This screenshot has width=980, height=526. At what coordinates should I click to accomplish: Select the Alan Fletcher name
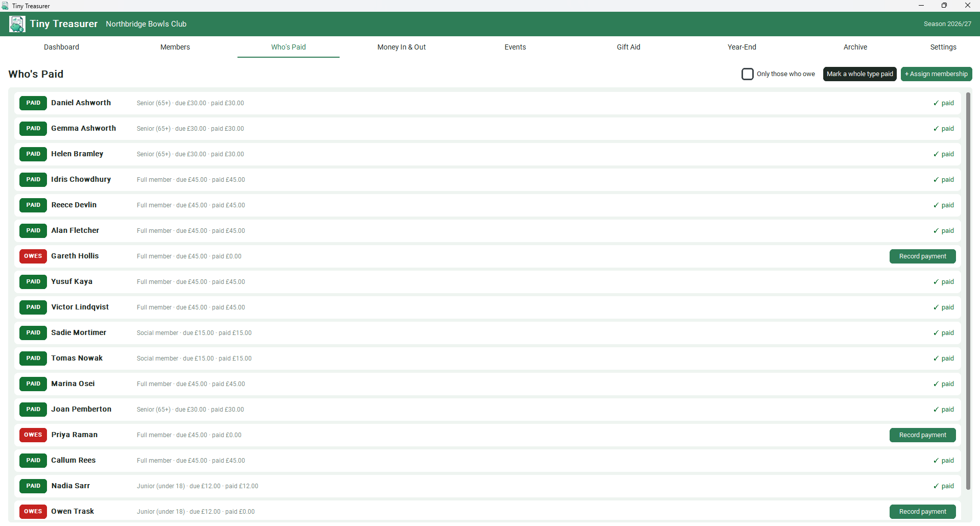click(75, 230)
